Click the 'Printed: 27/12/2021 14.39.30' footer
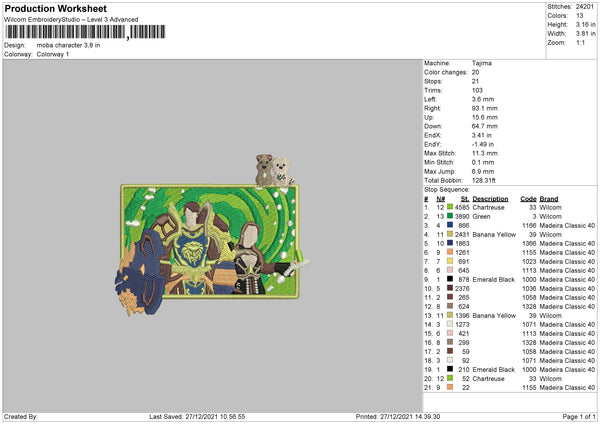Viewport: 600px width, 424px height. [398, 417]
